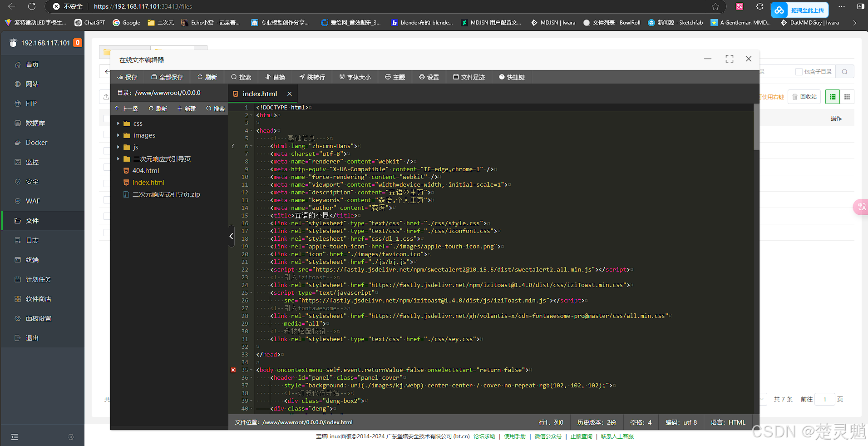Click 全部保存 to save all files
Image resolution: width=868 pixels, height=446 pixels.
(167, 77)
